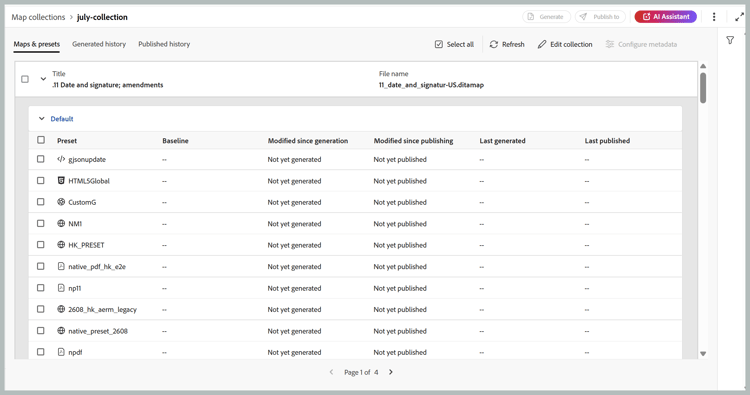Toggle the Preset header select-all checkbox
The image size is (750, 395).
[x=41, y=140]
